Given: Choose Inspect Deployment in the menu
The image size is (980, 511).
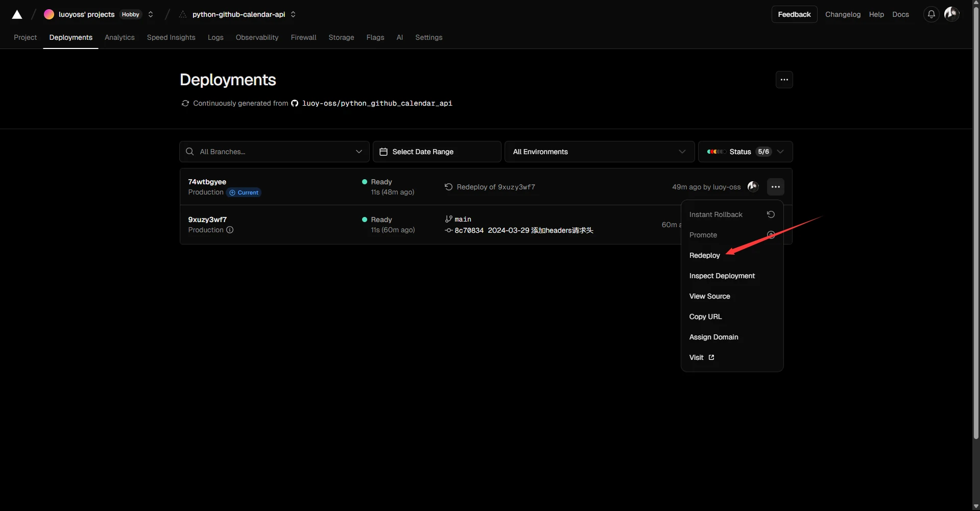Looking at the screenshot, I should coord(722,276).
